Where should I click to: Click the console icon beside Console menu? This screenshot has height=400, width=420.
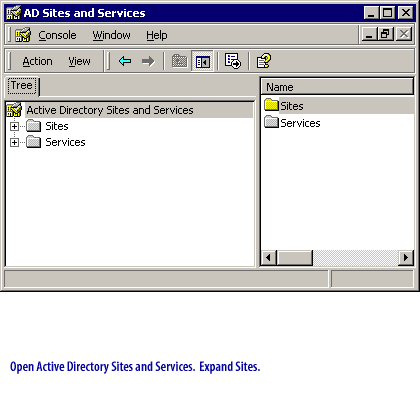tap(23, 35)
